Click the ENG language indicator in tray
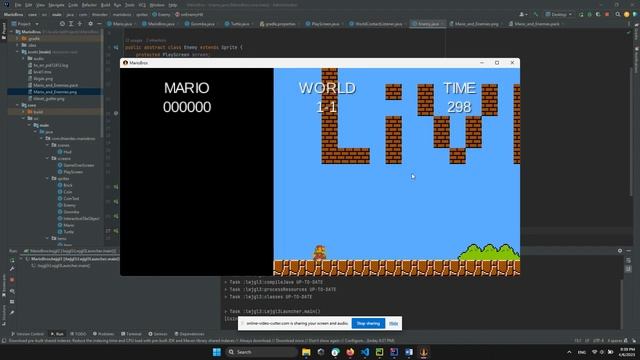Image resolution: width=640 pixels, height=360 pixels. coord(582,352)
